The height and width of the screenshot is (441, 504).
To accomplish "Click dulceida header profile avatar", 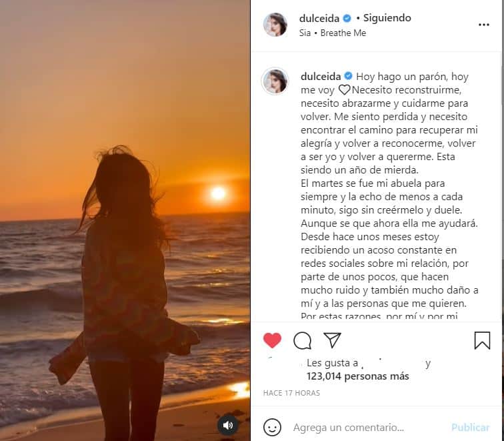I will [x=275, y=25].
